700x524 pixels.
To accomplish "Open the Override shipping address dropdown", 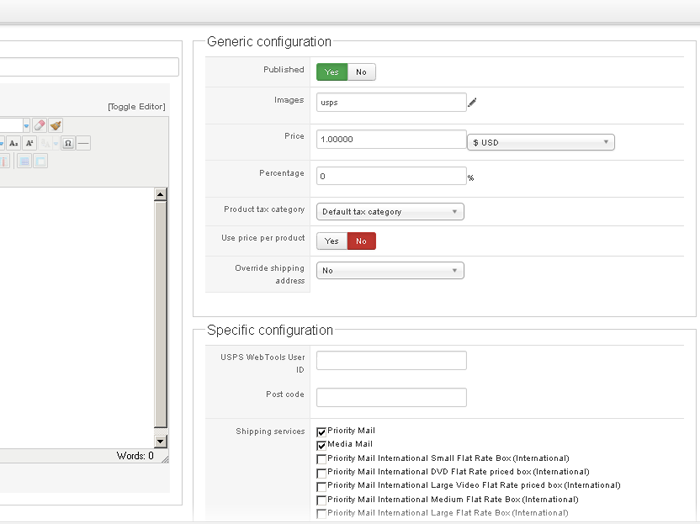I will click(390, 270).
